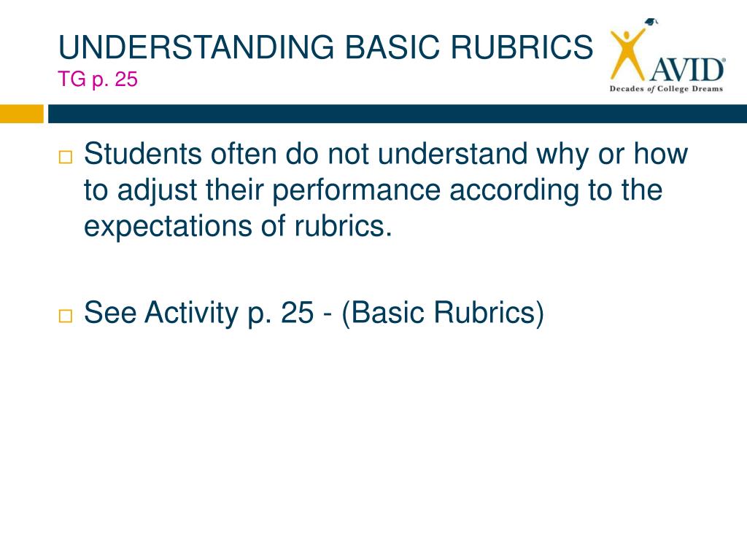The height and width of the screenshot is (560, 747).
Task: Click the "(Basic Rubrics)" parenthetical
Action: coord(443,314)
